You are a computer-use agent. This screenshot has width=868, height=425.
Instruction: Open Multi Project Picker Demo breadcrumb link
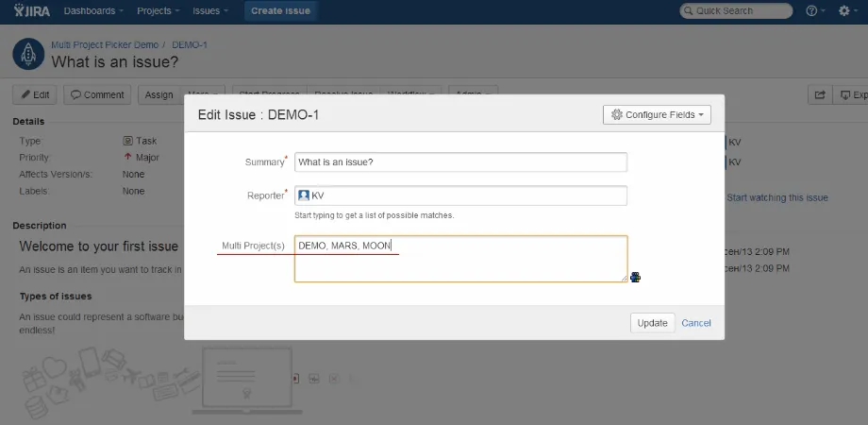[x=105, y=45]
